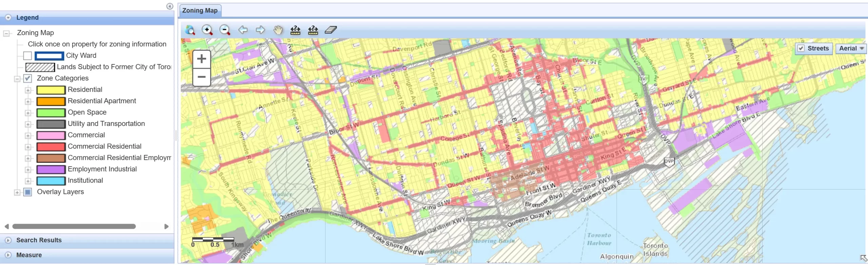868x265 pixels.
Task: Select 'Lands Subject to Former City' label
Action: pyautogui.click(x=114, y=67)
